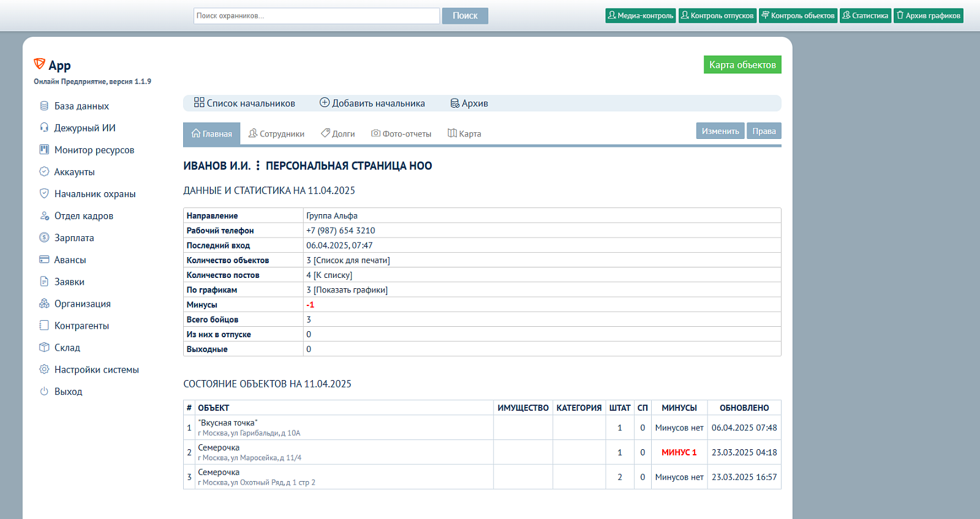Image resolution: width=980 pixels, height=519 pixels.
Task: Open the База данных database icon
Action: pos(44,106)
